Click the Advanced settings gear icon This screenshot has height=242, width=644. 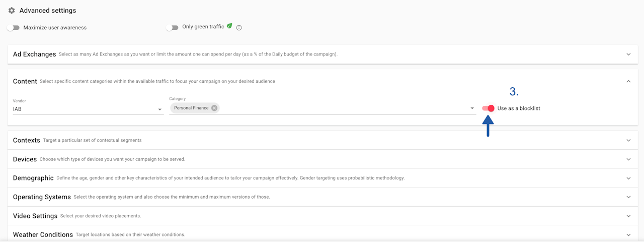tap(12, 10)
